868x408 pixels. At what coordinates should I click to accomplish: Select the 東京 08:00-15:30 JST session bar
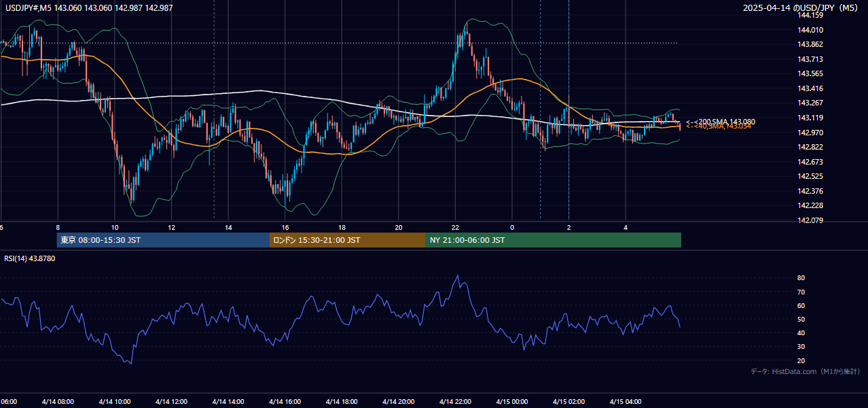pos(164,240)
